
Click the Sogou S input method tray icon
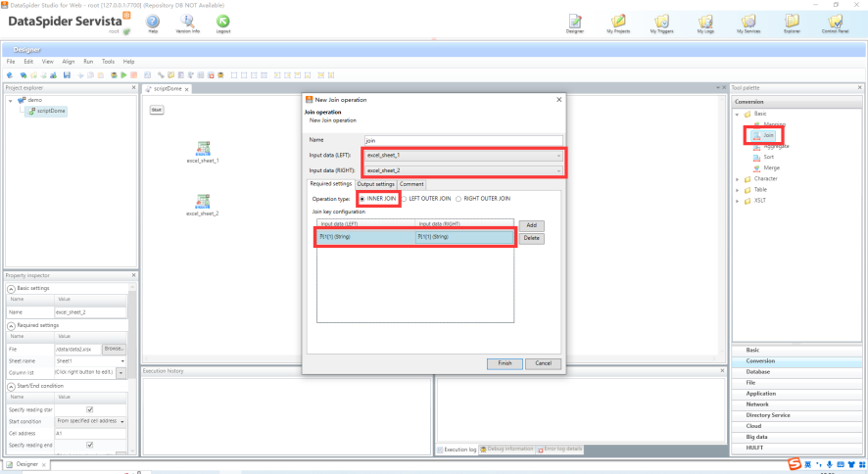pyautogui.click(x=795, y=463)
